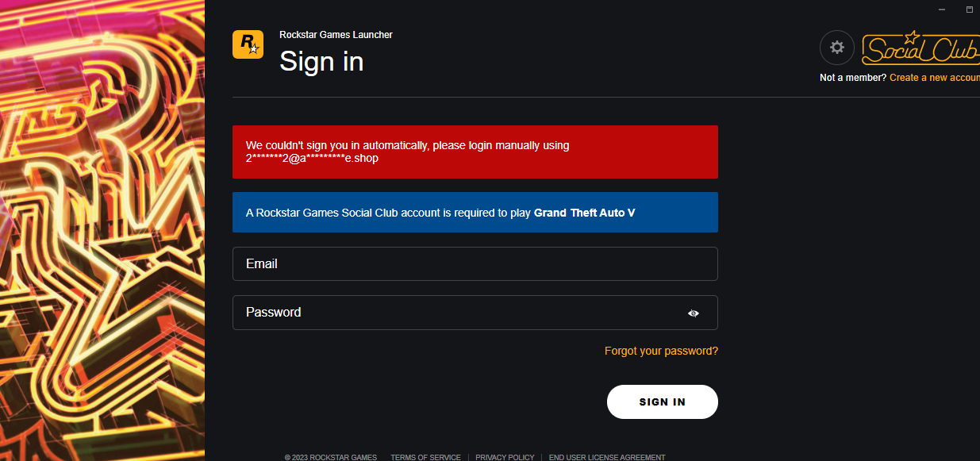Click the blue Social Club account required banner
This screenshot has height=461, width=980.
tap(475, 213)
